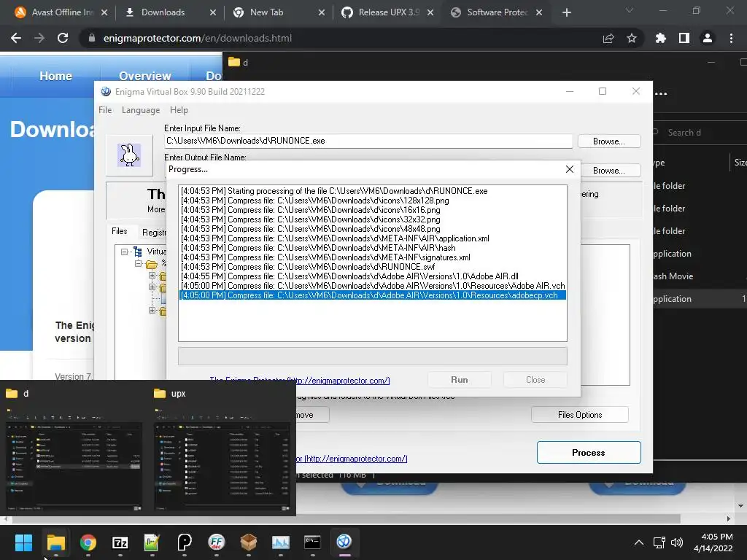Open network icon in system tray

click(x=659, y=542)
